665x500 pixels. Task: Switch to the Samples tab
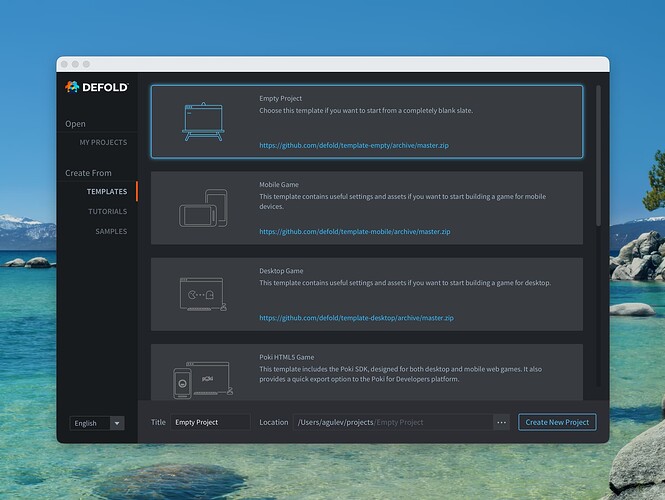click(x=110, y=231)
